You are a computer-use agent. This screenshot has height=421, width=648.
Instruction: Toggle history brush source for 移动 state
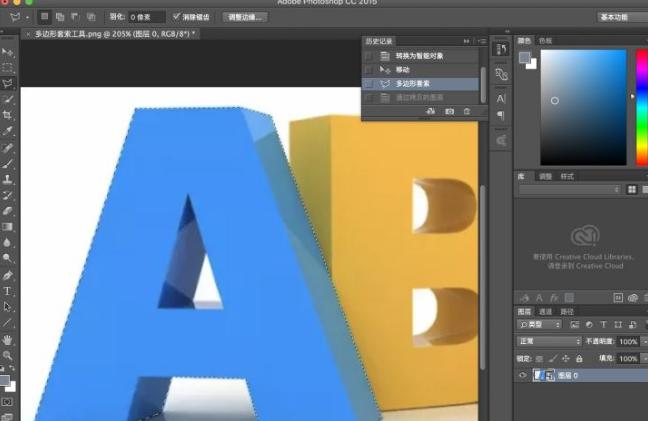pos(369,70)
